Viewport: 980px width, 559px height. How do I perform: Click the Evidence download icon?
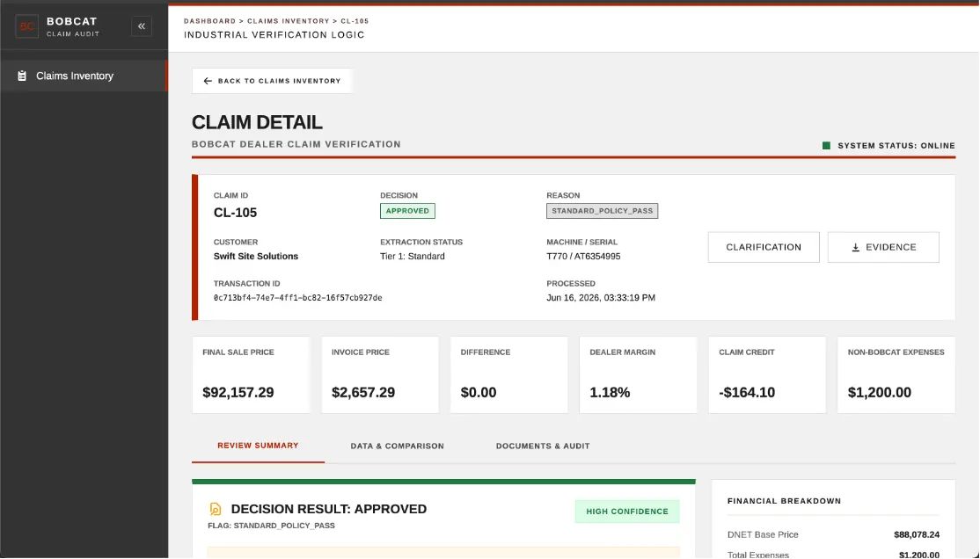[856, 247]
